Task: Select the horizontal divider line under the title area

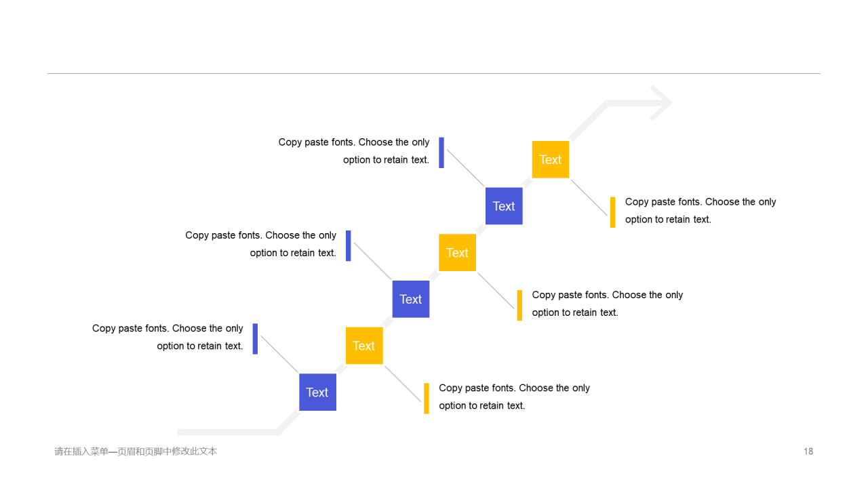Action: [x=434, y=73]
